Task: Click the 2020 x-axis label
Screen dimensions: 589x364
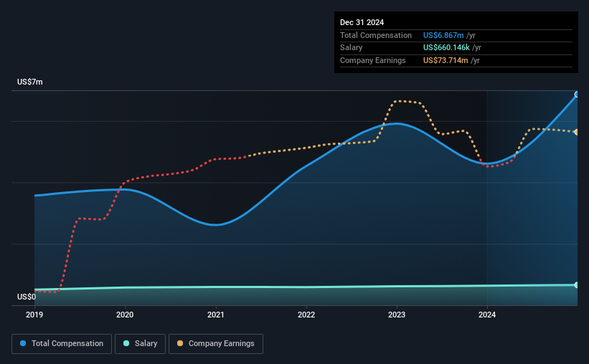Action: (x=125, y=315)
